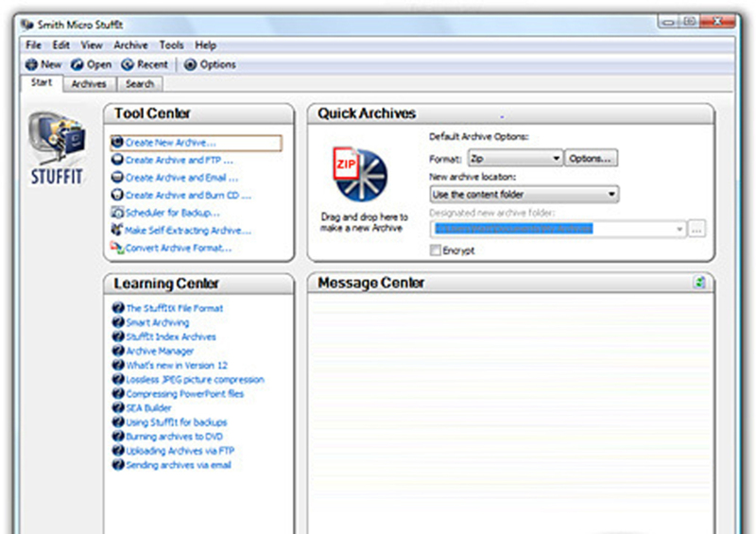Open Lossless JPEG picture compression topic link
Screen dimensions: 756x534
[196, 379]
